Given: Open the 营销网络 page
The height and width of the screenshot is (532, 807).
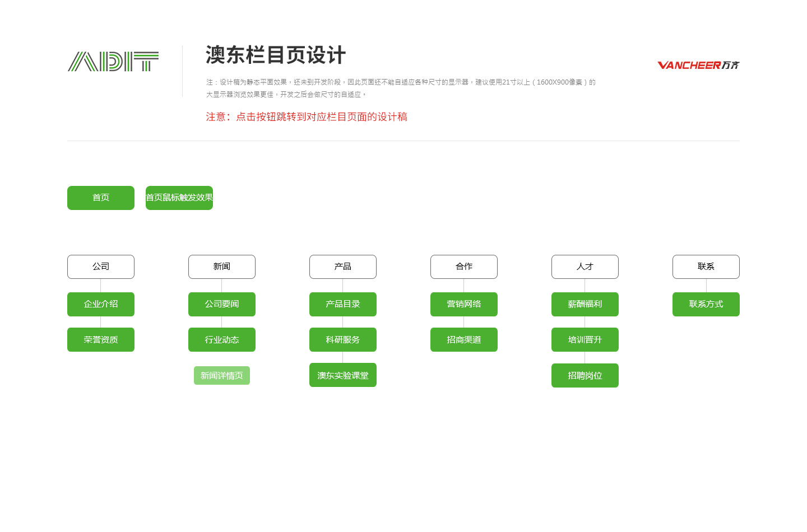Looking at the screenshot, I should pos(464,304).
